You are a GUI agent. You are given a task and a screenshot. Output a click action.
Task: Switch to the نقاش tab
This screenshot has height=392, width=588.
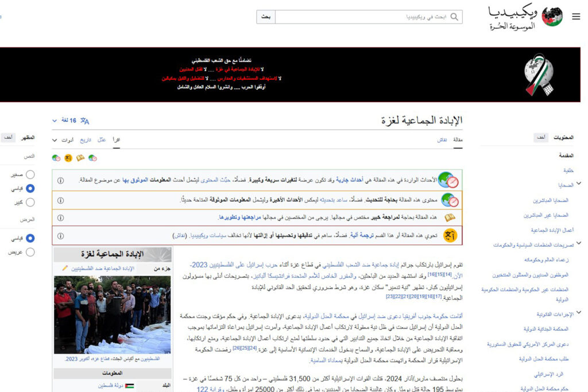[441, 140]
